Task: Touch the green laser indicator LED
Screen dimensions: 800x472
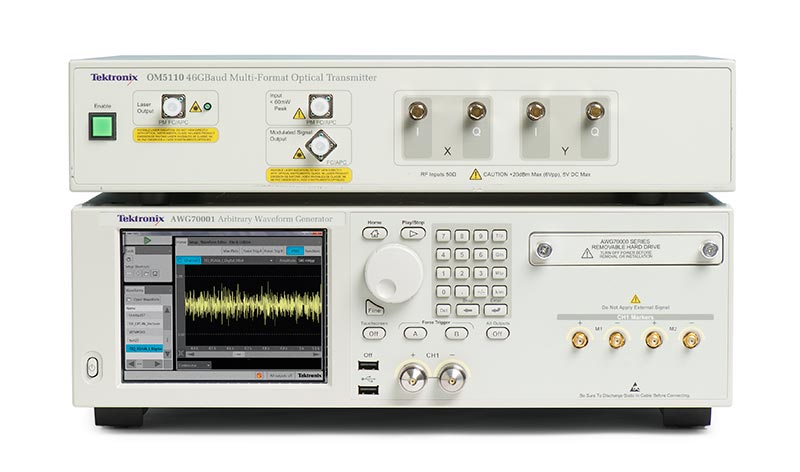Action: tap(207, 107)
